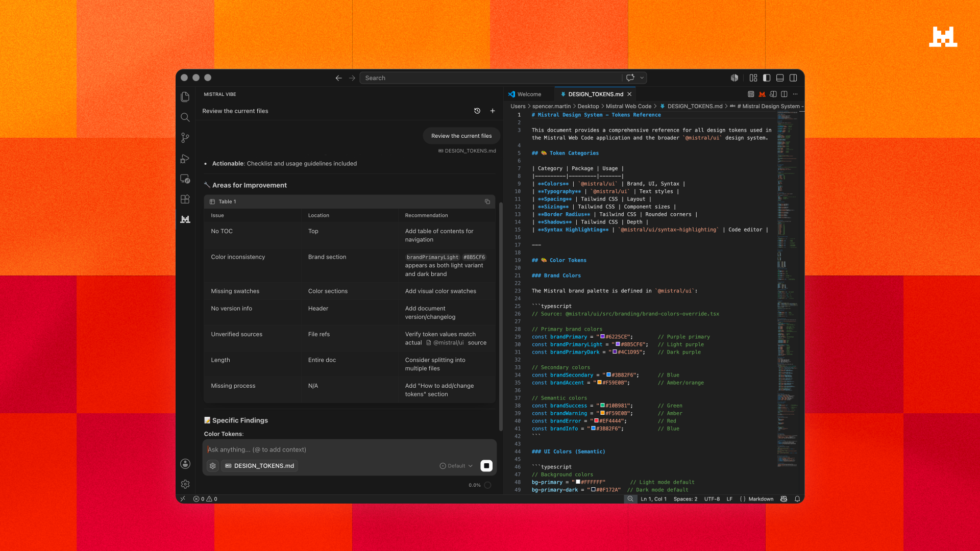Open the Extensions view
The height and width of the screenshot is (551, 980).
coord(185,199)
